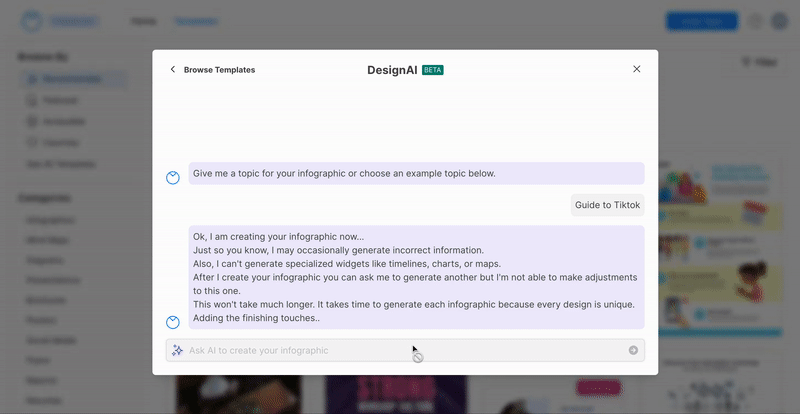Image resolution: width=800 pixels, height=414 pixels.
Task: Focus the 'Ask AI to create your infographic' field
Action: pyautogui.click(x=400, y=350)
